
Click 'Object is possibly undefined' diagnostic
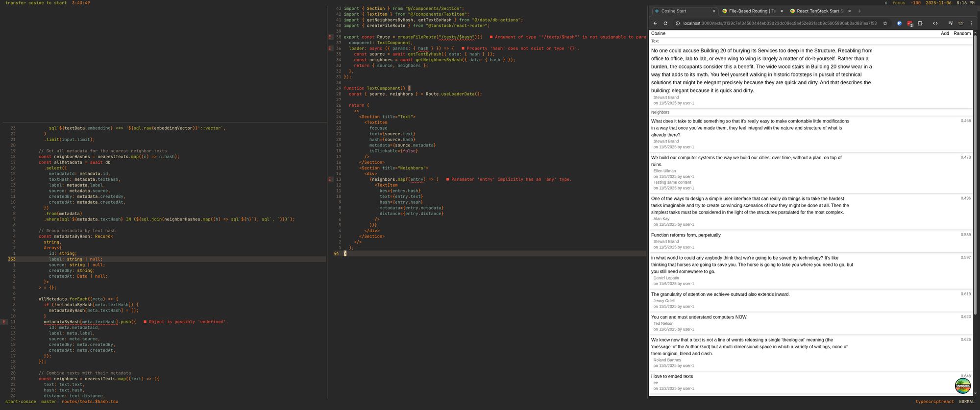tap(188, 322)
